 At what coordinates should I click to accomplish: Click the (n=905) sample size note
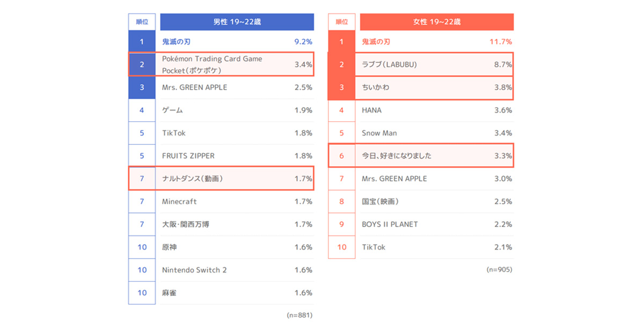click(x=499, y=269)
